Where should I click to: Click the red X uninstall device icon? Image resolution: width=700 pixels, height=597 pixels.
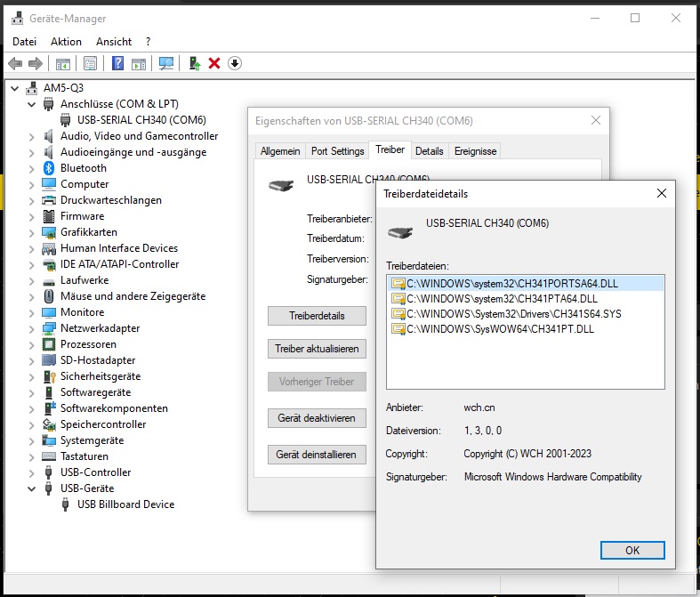tap(214, 63)
